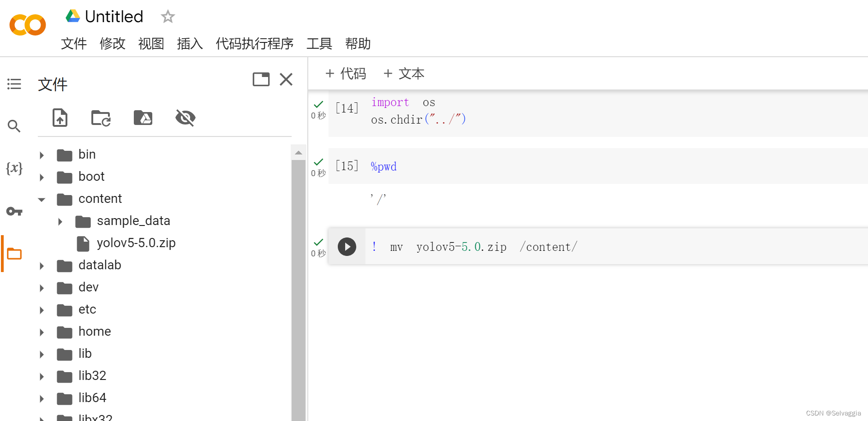868x421 pixels.
Task: Click the Untitled notebook title
Action: tap(114, 17)
